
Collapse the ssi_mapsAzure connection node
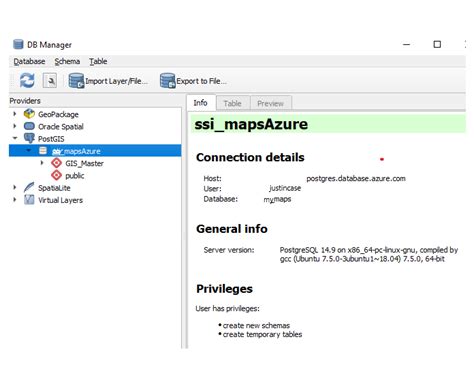coord(29,150)
